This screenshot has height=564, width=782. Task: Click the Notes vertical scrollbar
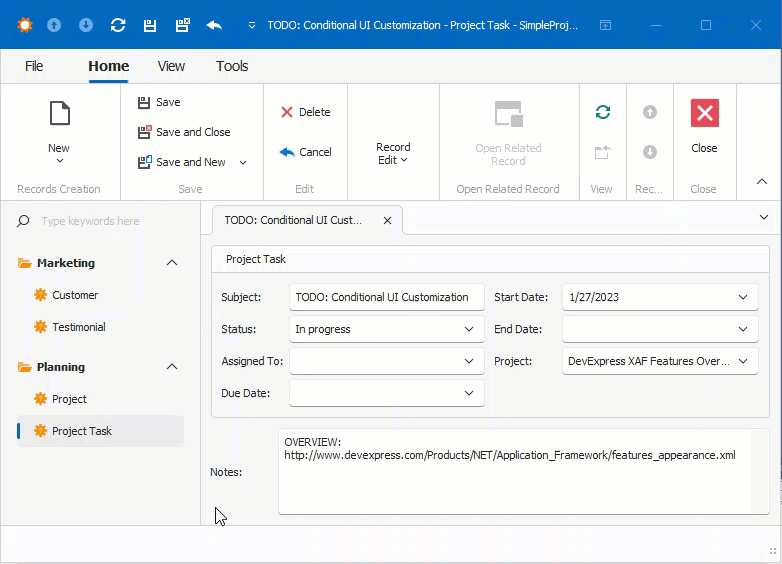click(760, 471)
